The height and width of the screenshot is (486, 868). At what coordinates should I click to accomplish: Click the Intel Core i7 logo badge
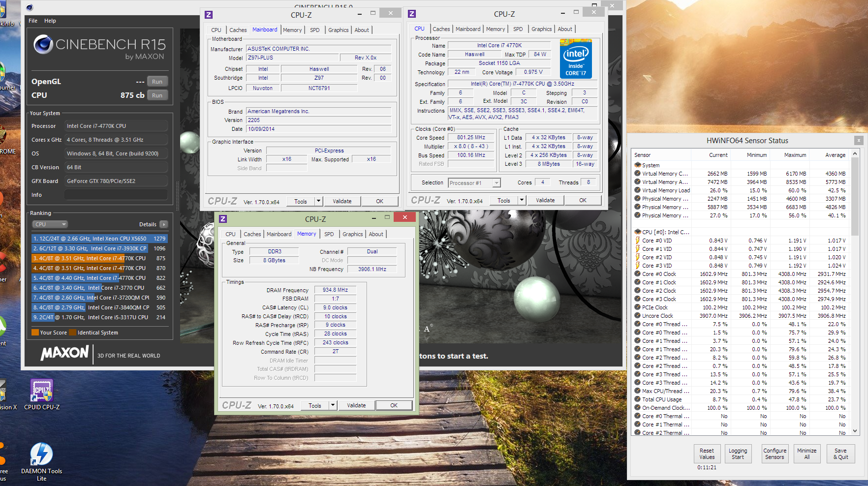[576, 60]
